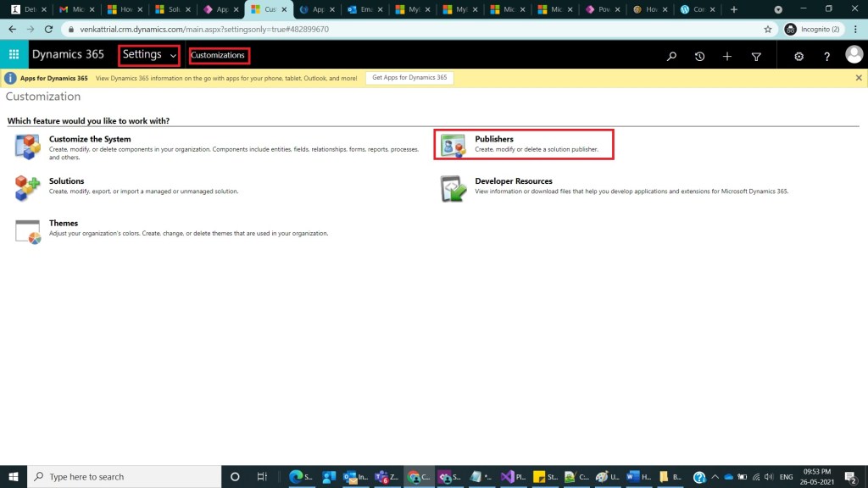Click Get Apps for Dynamics 365 button
The image size is (868, 488).
pyautogui.click(x=409, y=78)
